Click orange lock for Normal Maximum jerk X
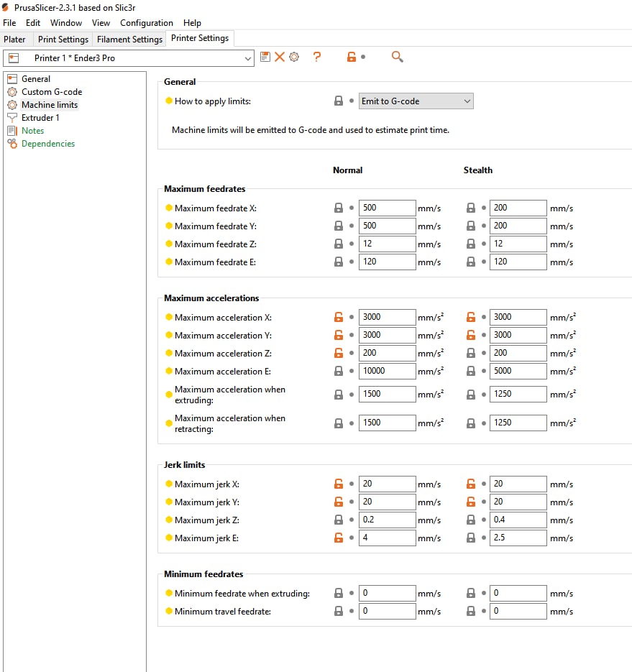The width and height of the screenshot is (632, 672). click(x=339, y=484)
